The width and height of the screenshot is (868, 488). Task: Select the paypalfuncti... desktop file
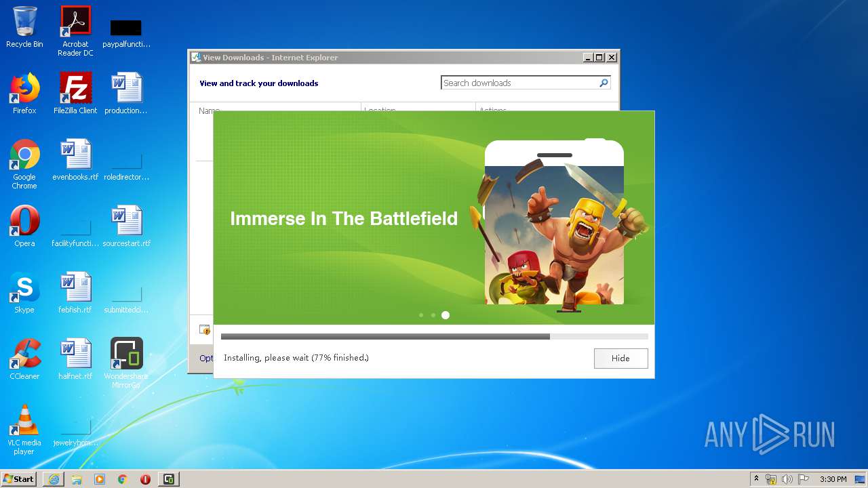126,32
